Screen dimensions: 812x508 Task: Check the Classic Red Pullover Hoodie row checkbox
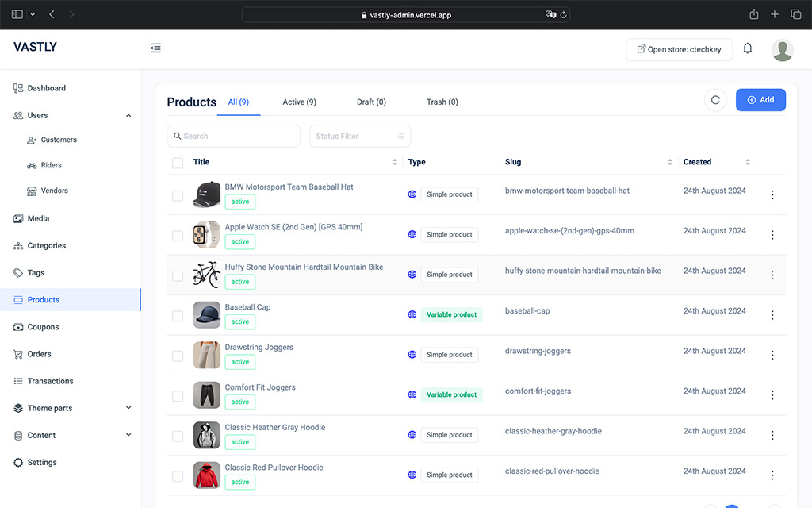178,476
